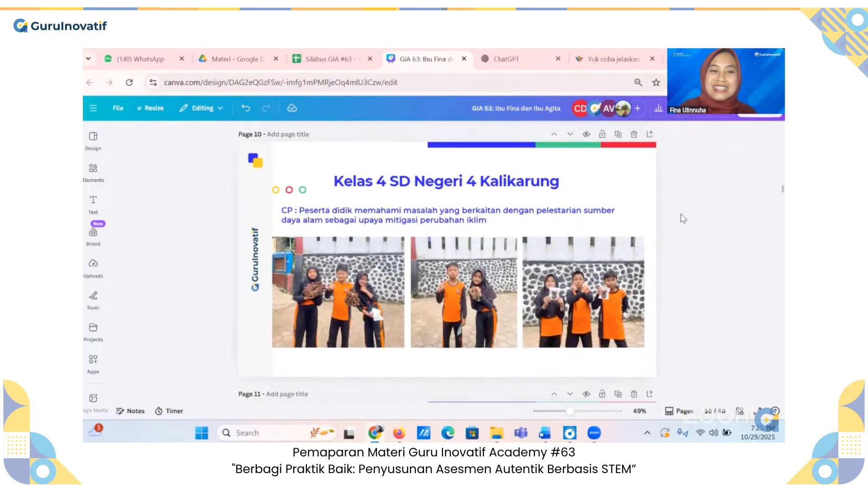
Task: Open the Brand panel
Action: tap(93, 235)
